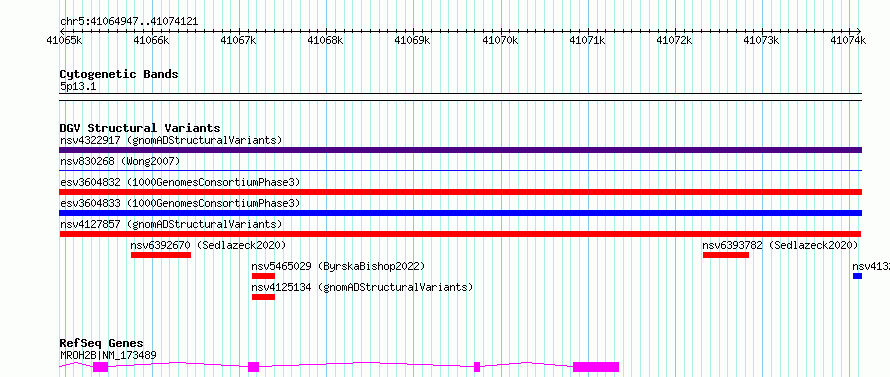Image resolution: width=890 pixels, height=377 pixels.
Task: Click the blue bar under esv3604833
Action: pos(460,213)
